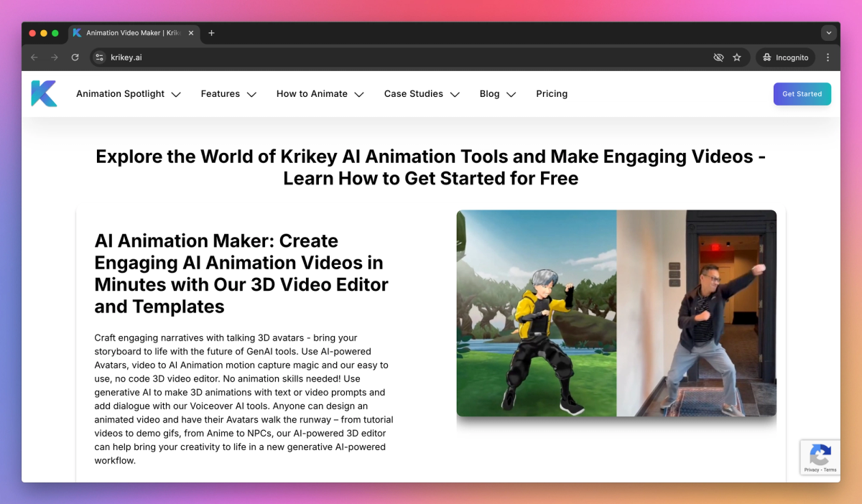Minimize the window with yellow button
This screenshot has width=862, height=504.
click(x=44, y=33)
